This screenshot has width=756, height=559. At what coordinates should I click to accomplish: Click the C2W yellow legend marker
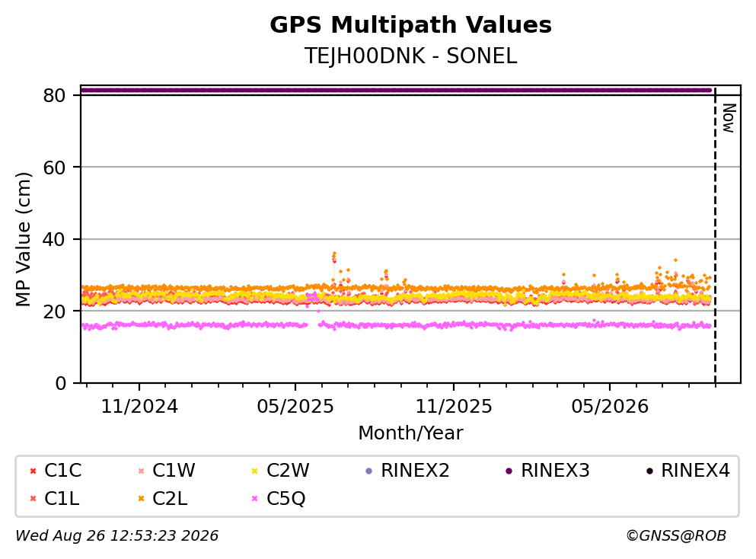(254, 471)
